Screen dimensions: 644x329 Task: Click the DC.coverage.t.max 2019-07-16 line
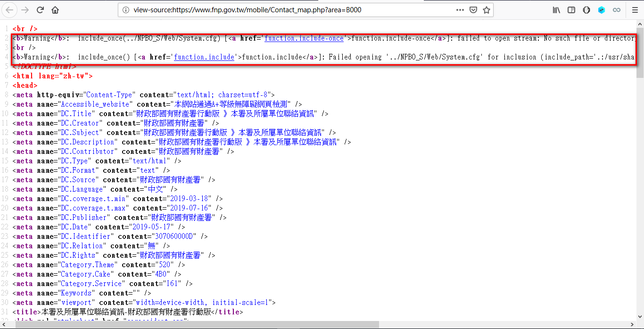(x=118, y=208)
